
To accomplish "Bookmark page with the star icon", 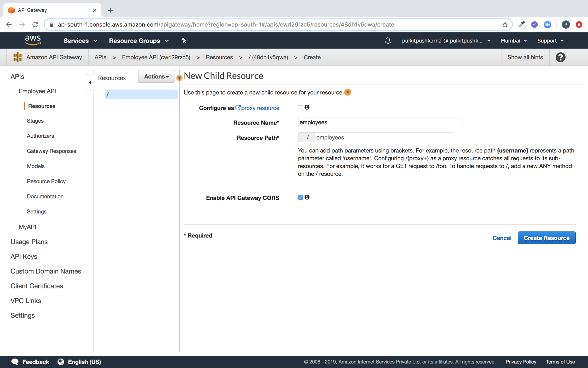I will point(505,25).
